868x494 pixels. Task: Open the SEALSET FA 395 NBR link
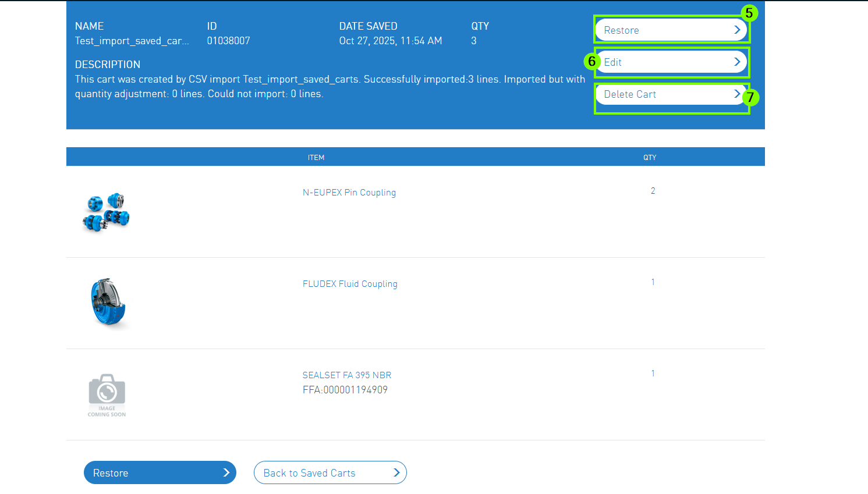coord(346,375)
